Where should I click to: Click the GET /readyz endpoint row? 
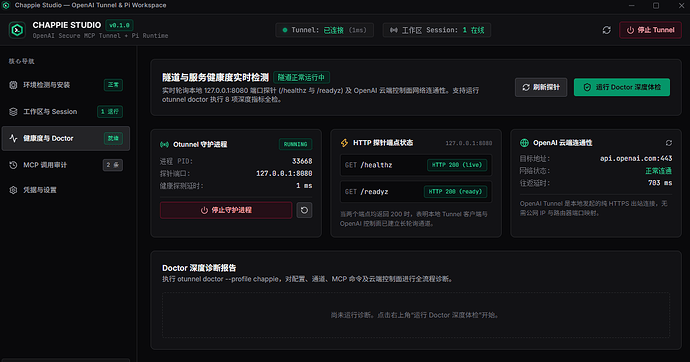pos(416,192)
